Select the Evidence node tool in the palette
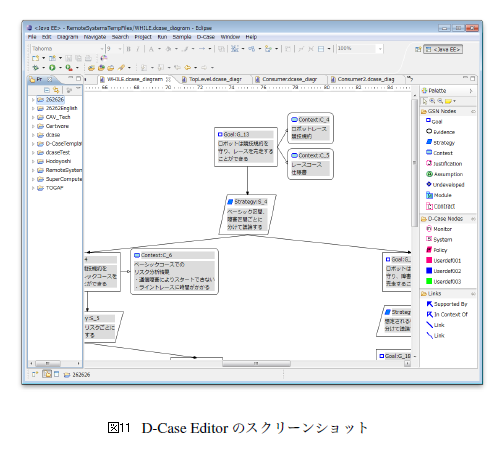The width and height of the screenshot is (504, 452). (440, 132)
